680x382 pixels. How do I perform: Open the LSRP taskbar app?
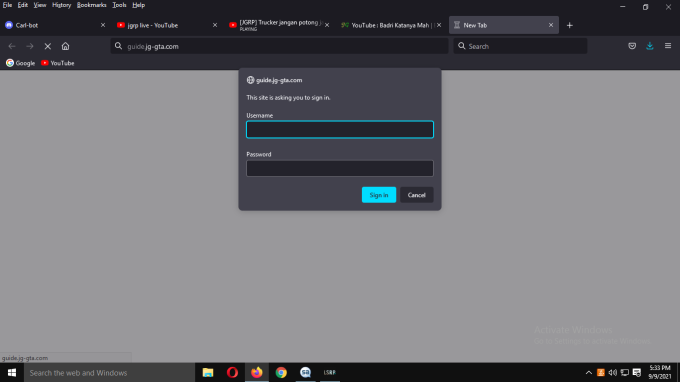point(330,372)
